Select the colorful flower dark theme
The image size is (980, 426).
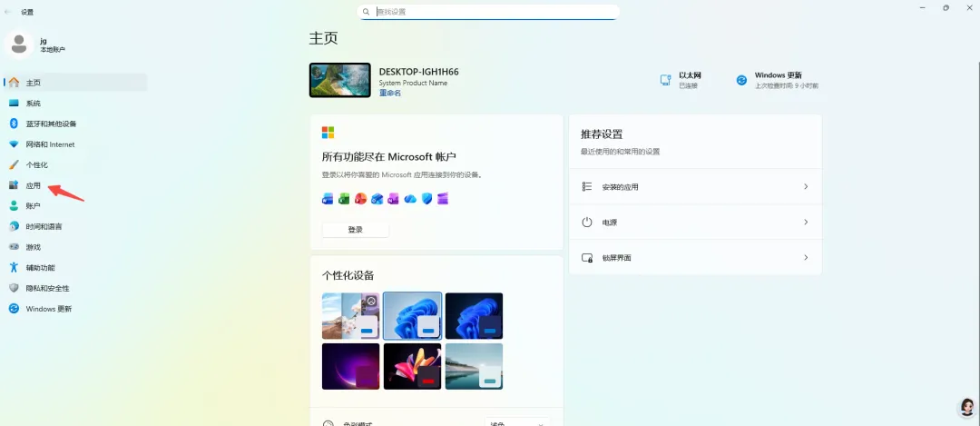[x=413, y=367]
